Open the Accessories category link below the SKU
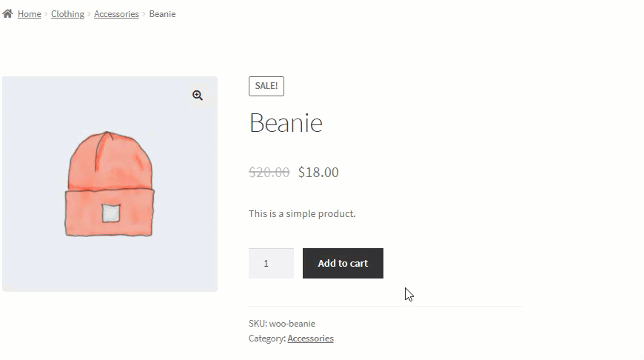The width and height of the screenshot is (644, 360). point(310,339)
